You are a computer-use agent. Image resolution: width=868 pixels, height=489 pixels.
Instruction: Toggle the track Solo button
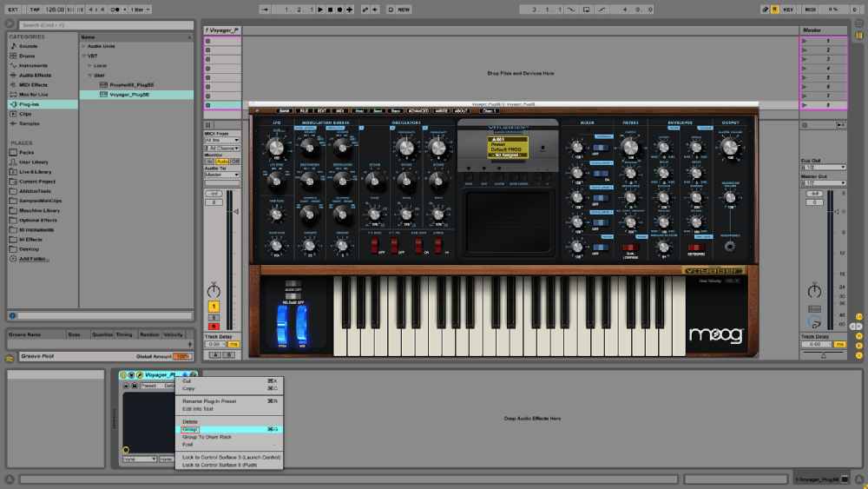coord(214,317)
